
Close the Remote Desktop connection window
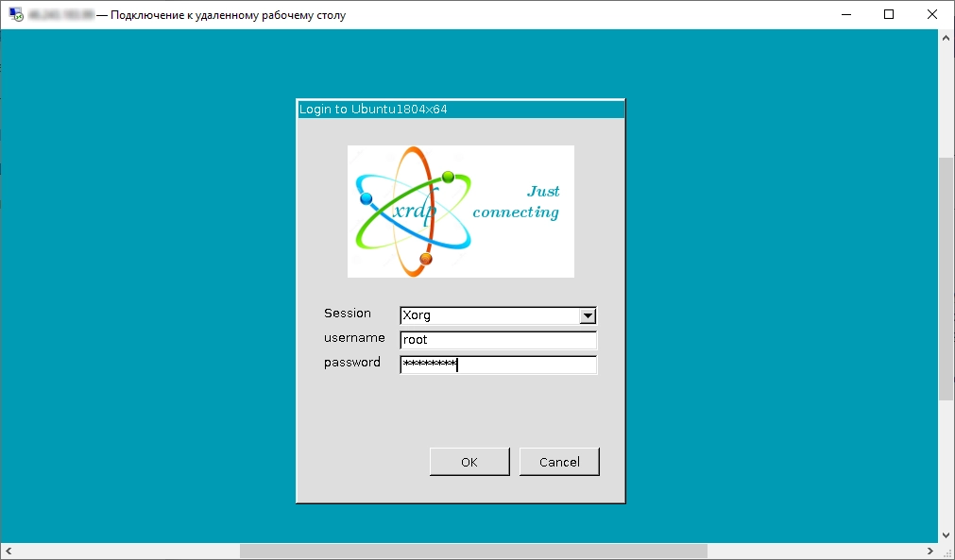[932, 14]
